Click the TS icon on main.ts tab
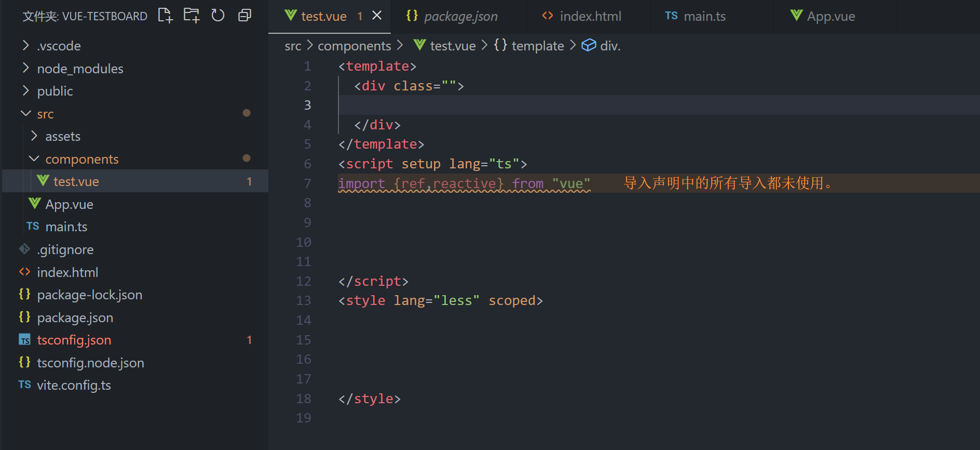The width and height of the screenshot is (980, 450). pos(671,16)
